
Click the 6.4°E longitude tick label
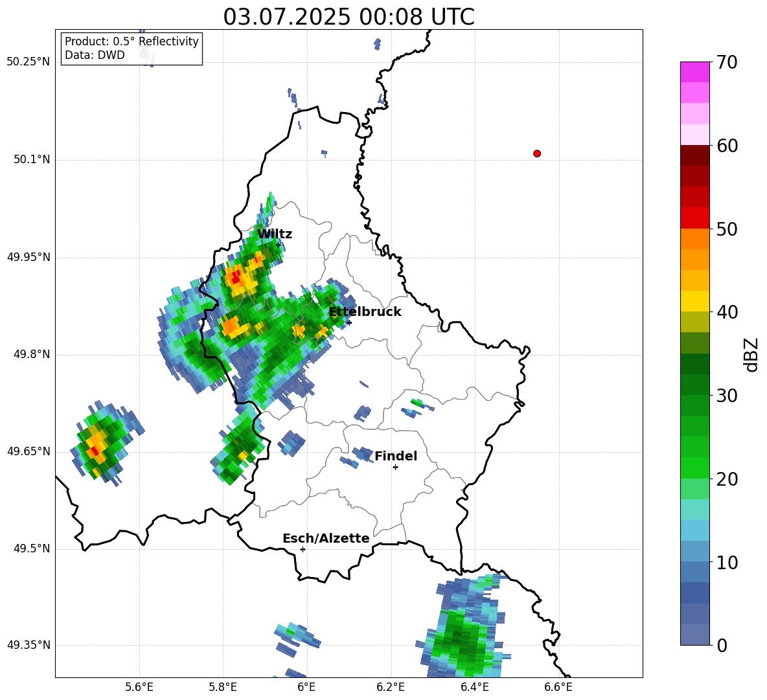[x=474, y=687]
